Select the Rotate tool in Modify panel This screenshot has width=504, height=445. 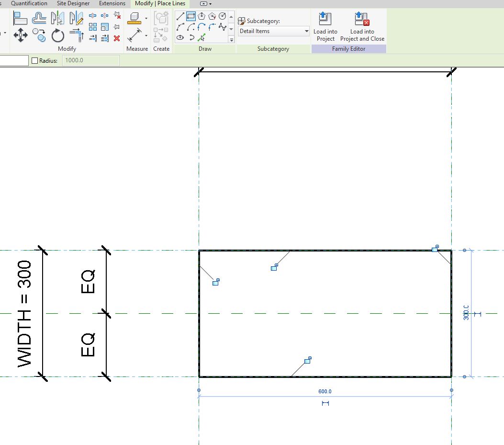57,35
